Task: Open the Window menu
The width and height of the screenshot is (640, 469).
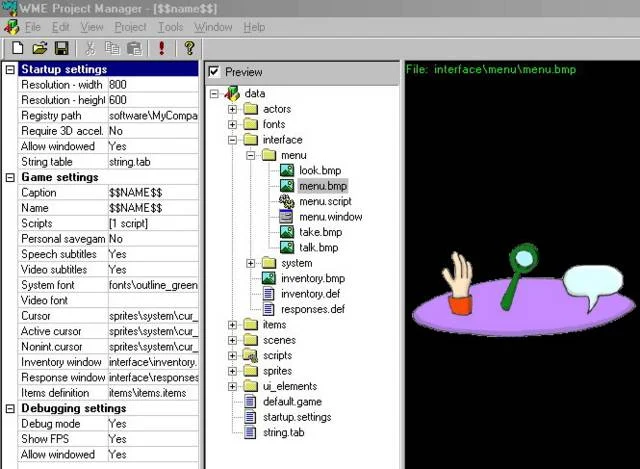Action: coord(213,27)
